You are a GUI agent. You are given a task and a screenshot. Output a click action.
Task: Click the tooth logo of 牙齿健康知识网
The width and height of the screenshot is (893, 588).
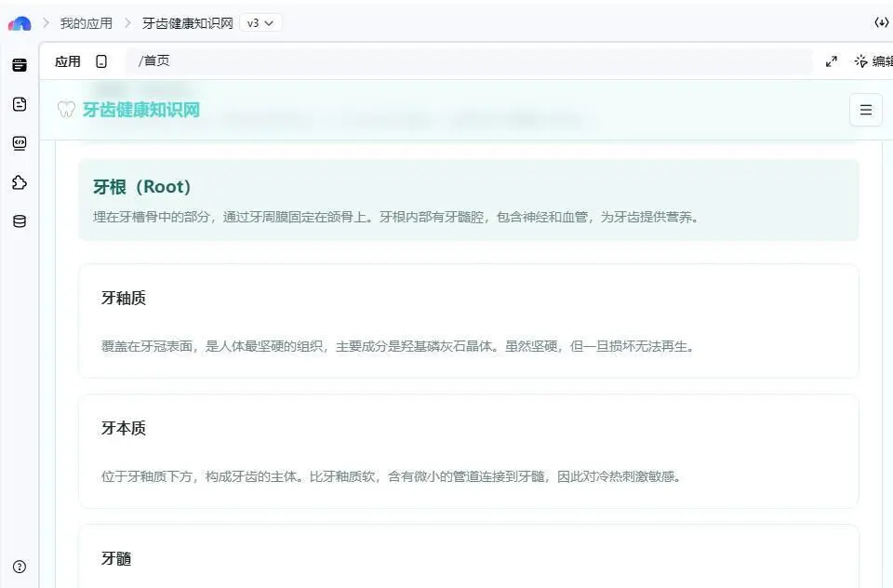(x=65, y=110)
